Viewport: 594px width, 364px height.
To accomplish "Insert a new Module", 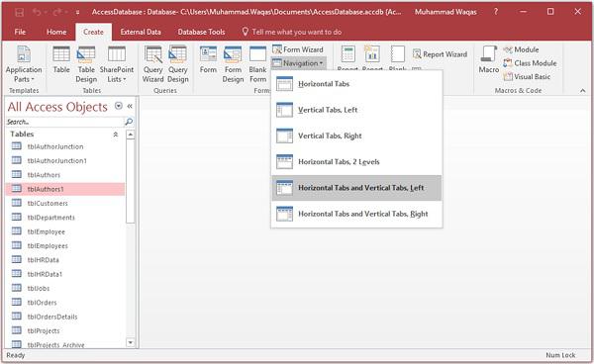I will pos(521,49).
